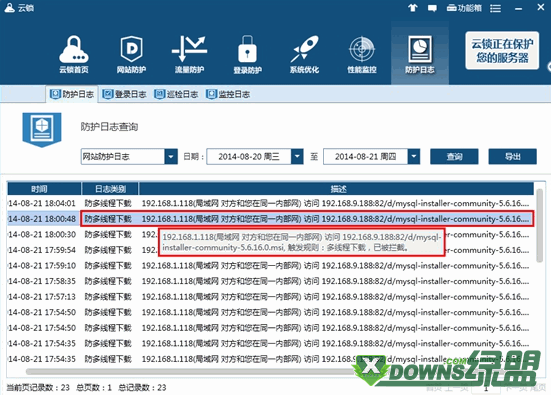Switch to the 监控日志 sub-tab
Viewport: 551px width, 395px height.
click(228, 94)
